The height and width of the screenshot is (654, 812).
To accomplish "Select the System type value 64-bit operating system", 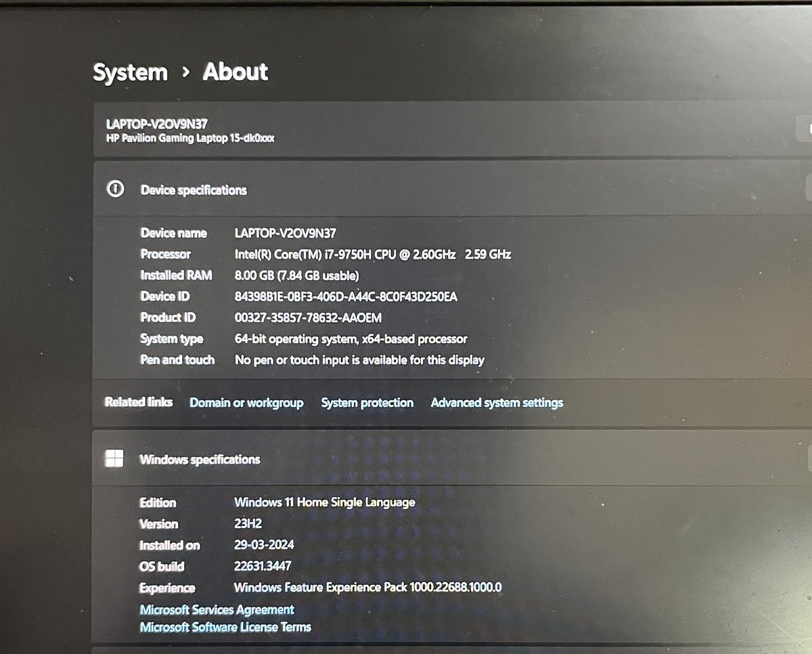I will 351,339.
